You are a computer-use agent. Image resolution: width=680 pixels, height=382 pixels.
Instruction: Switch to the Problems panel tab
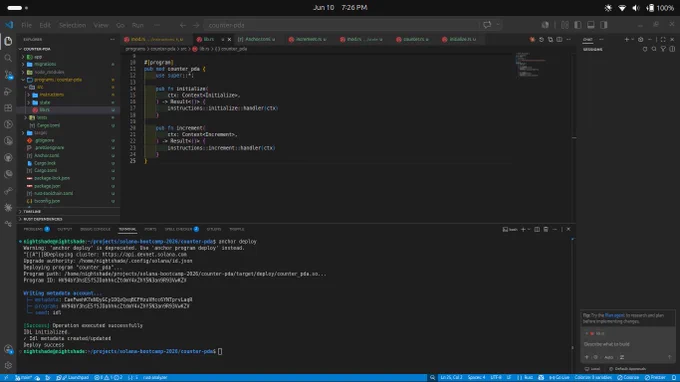36,229
